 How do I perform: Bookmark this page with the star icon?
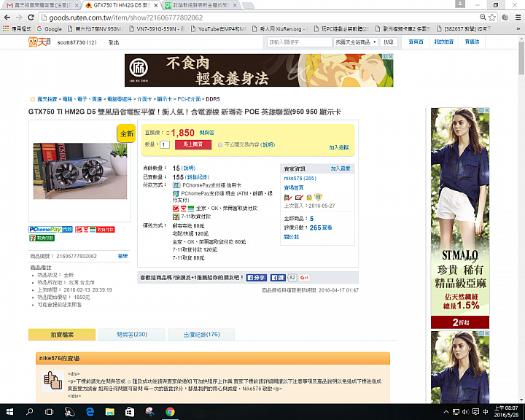(x=492, y=17)
